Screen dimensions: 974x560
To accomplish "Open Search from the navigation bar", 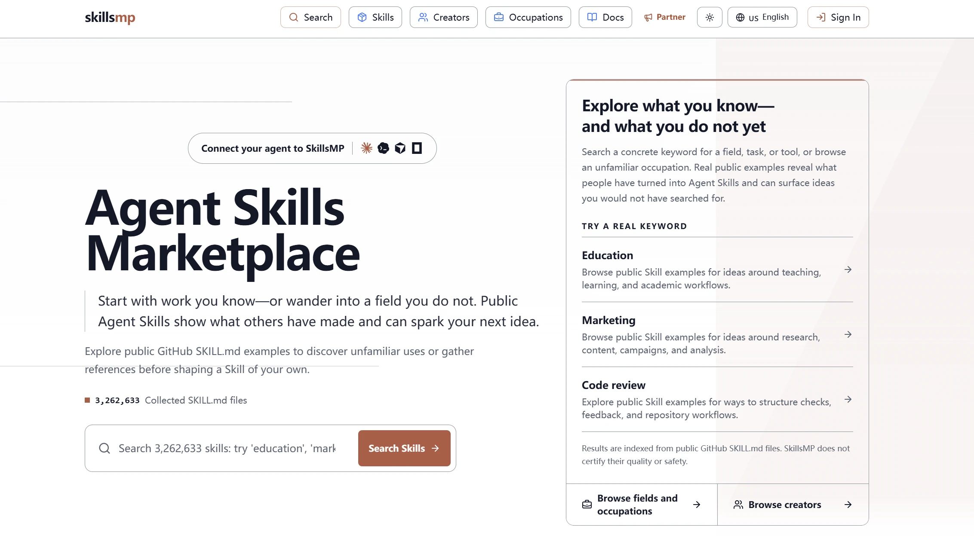I will 310,17.
